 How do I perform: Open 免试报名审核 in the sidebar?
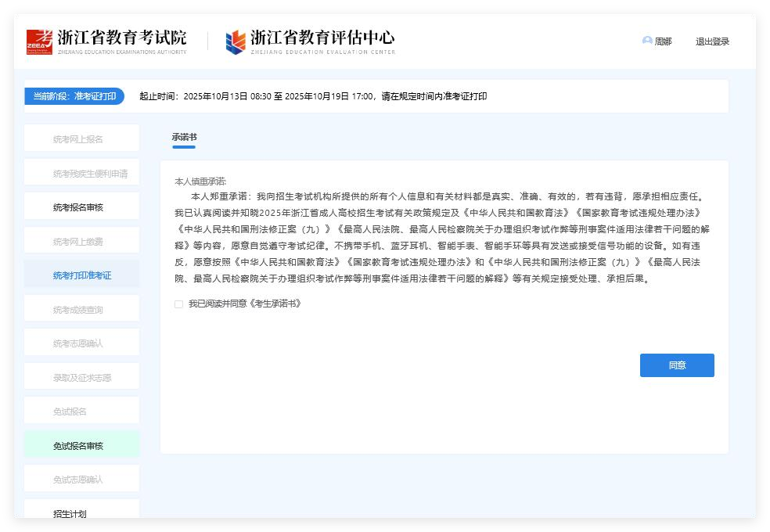pos(78,446)
